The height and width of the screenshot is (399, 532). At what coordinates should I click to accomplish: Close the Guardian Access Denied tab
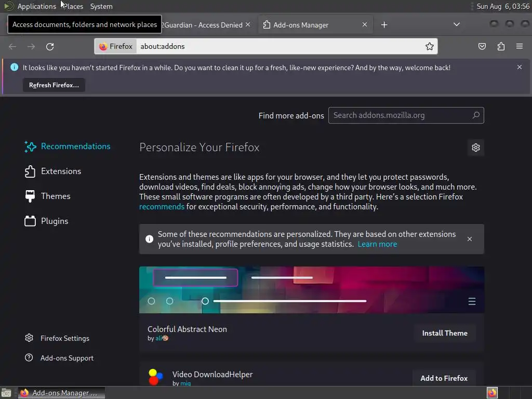pos(248,25)
